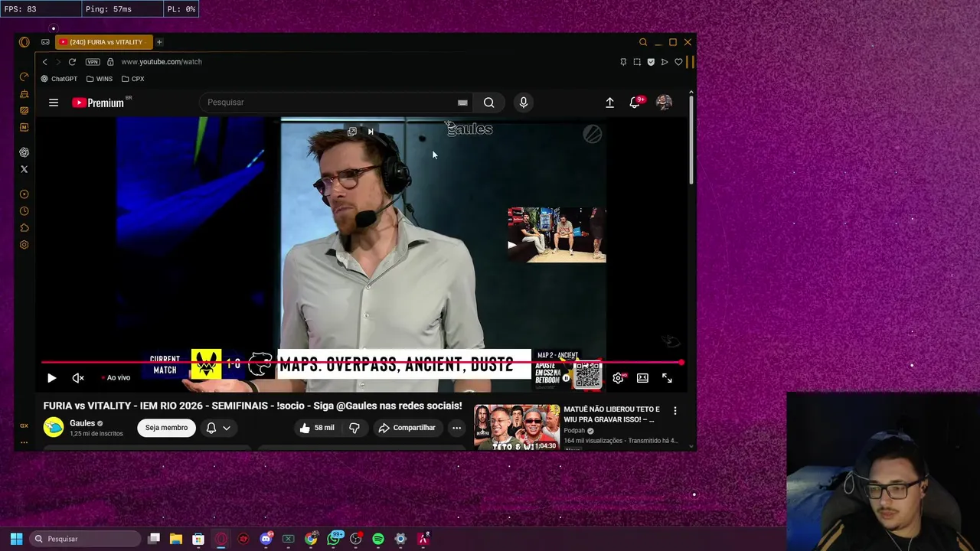Open X (Twitter) in the sidebar

24,169
